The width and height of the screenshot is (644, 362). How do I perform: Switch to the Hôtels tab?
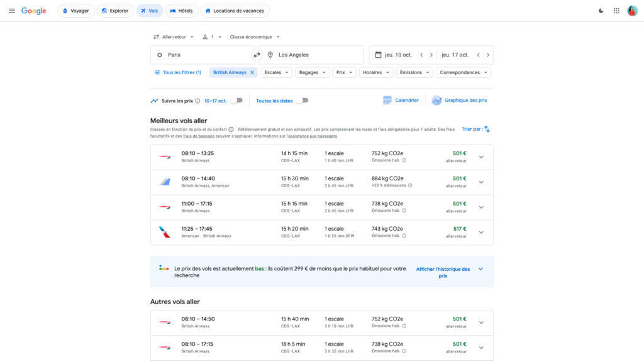pyautogui.click(x=182, y=11)
